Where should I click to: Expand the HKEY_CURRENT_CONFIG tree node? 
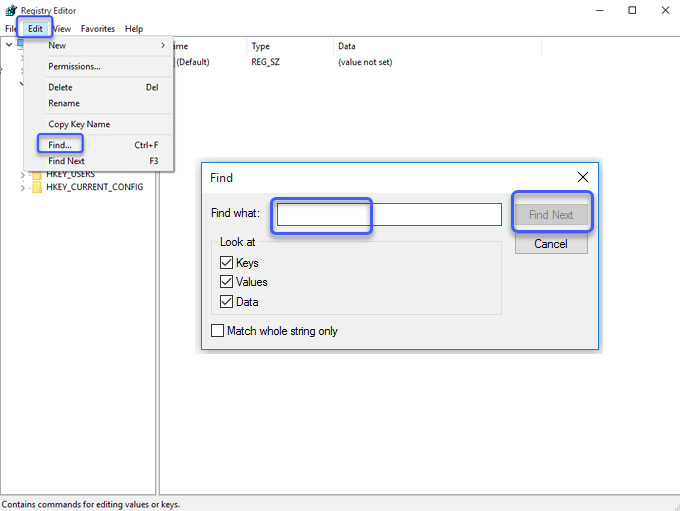[23, 187]
